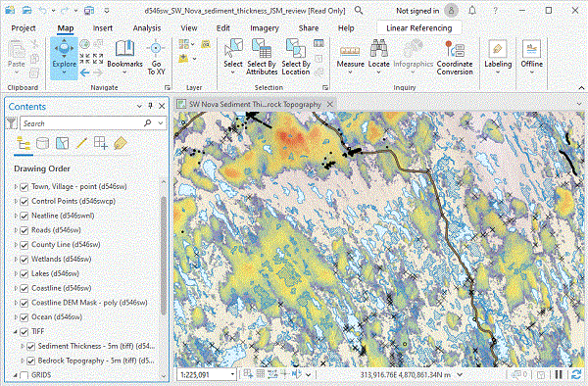The image size is (588, 386).
Task: Switch to the Insert ribbon tab
Action: [x=102, y=28]
